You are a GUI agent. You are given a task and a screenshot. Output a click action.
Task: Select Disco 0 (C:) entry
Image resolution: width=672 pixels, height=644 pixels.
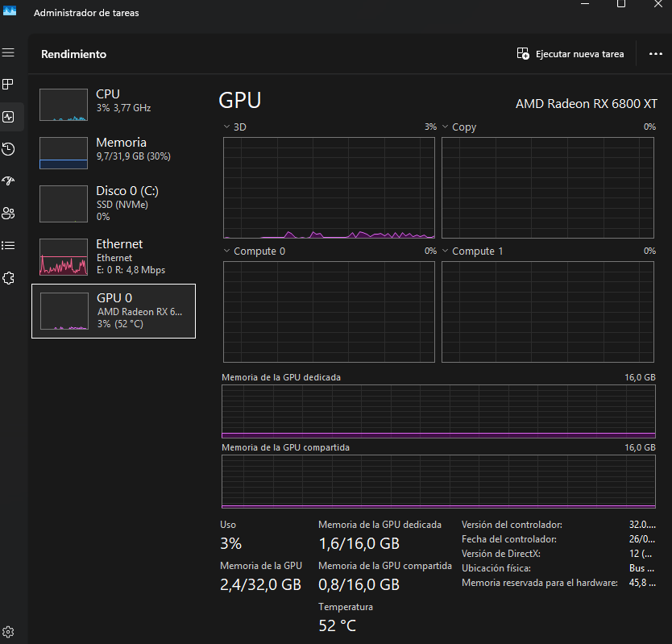tap(114, 204)
